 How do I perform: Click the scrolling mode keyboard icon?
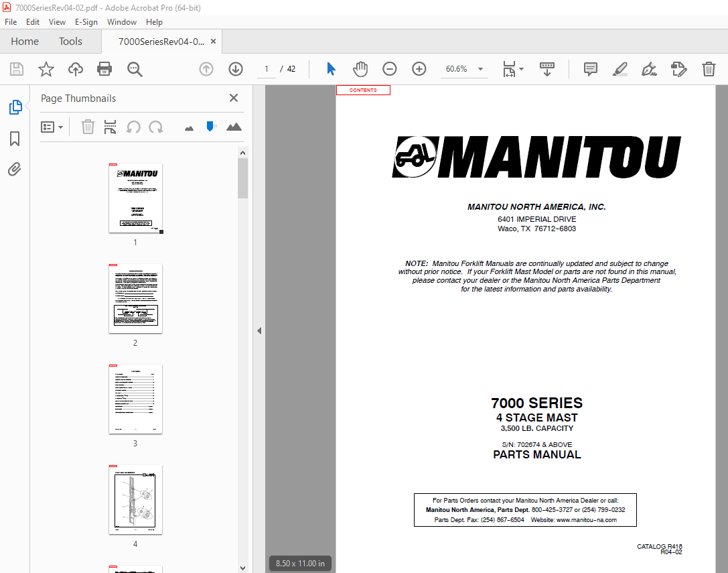click(547, 69)
